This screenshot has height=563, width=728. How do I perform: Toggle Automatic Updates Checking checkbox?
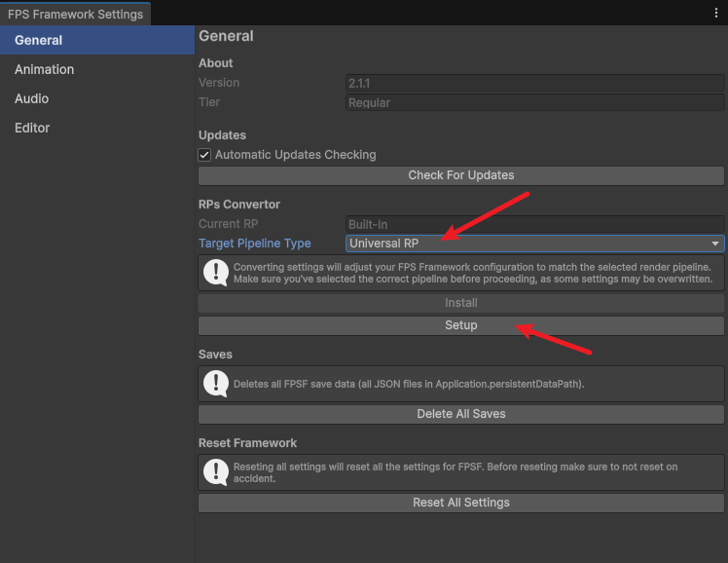pyautogui.click(x=204, y=155)
